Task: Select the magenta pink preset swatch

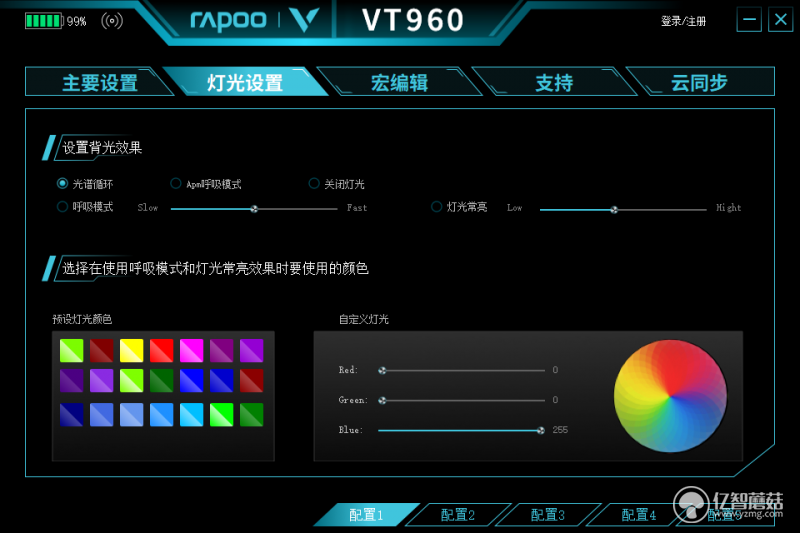Action: pos(191,350)
